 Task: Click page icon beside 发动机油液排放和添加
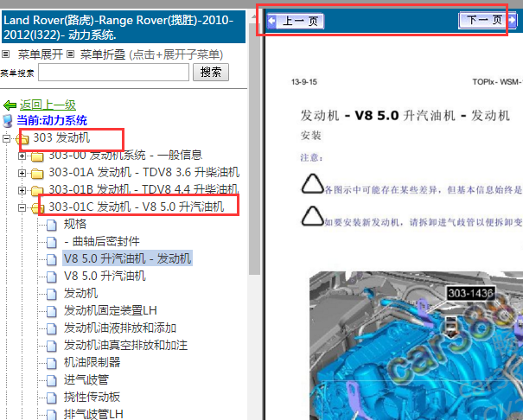click(x=51, y=328)
